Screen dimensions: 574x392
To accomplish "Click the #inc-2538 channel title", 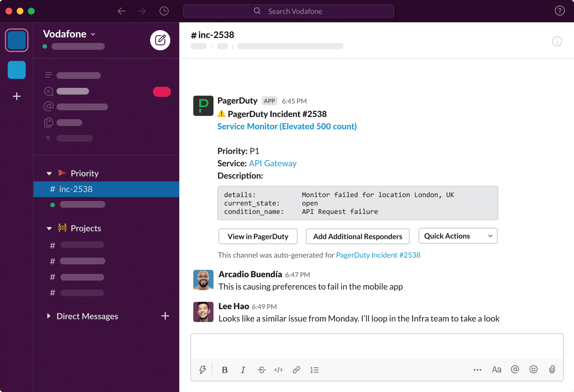I will pyautogui.click(x=212, y=35).
